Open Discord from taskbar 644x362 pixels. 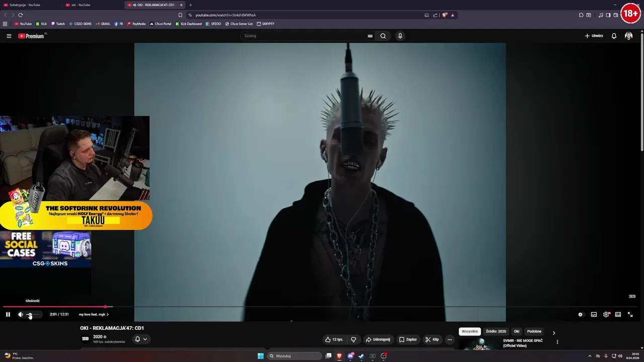(x=350, y=356)
